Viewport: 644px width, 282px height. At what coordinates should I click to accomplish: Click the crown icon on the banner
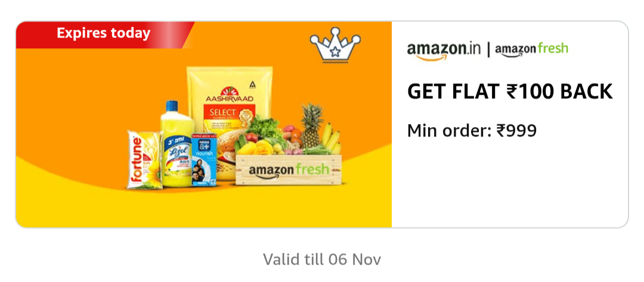(335, 45)
